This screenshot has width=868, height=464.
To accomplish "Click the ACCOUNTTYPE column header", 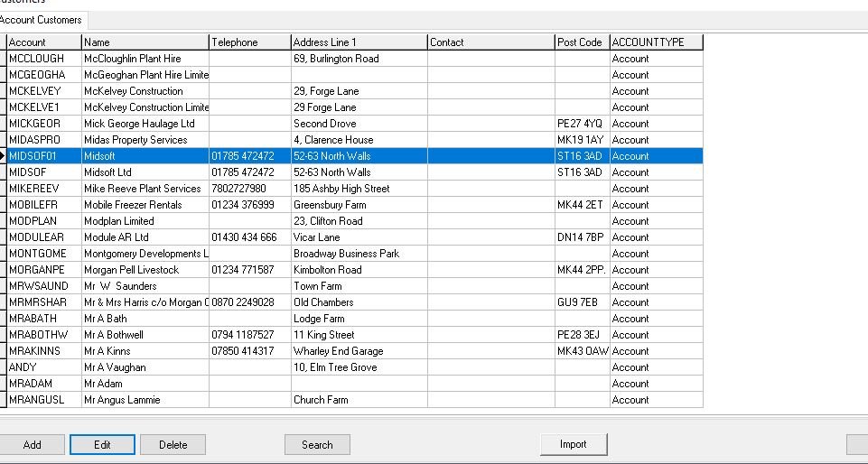I will pos(657,42).
